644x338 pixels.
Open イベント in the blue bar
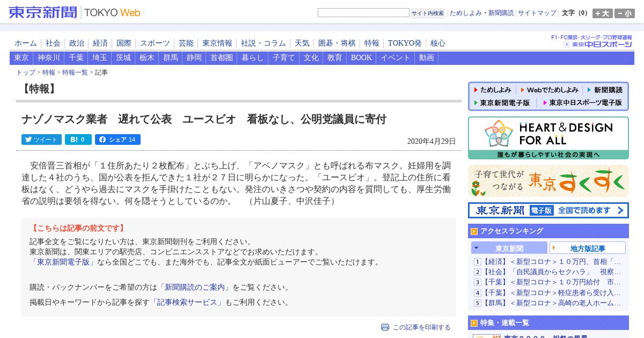pos(396,58)
